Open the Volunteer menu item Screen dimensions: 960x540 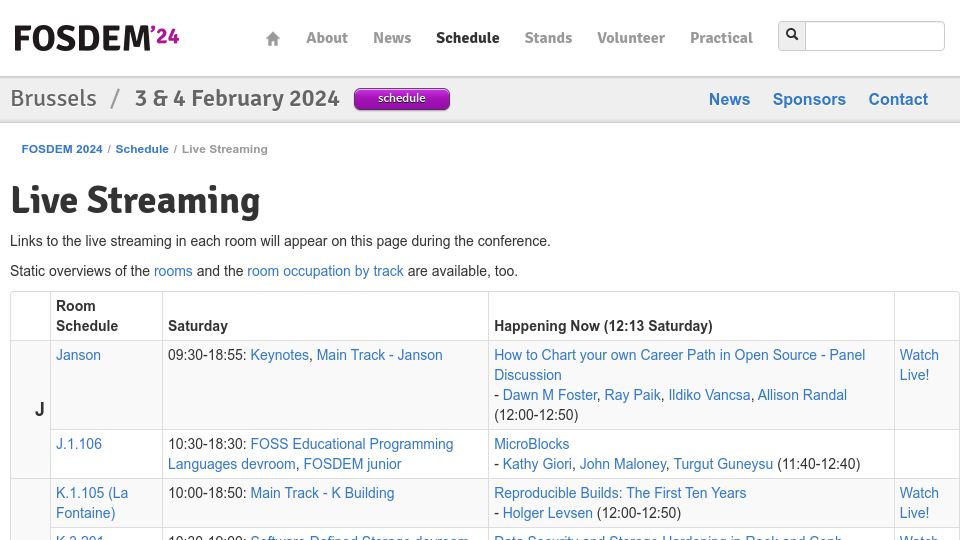tap(631, 38)
